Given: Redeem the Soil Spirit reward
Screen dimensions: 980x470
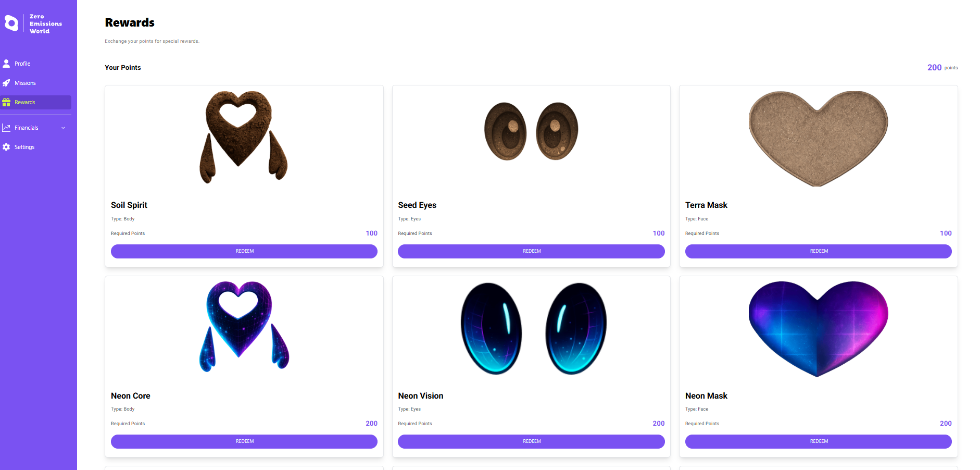Looking at the screenshot, I should (244, 251).
